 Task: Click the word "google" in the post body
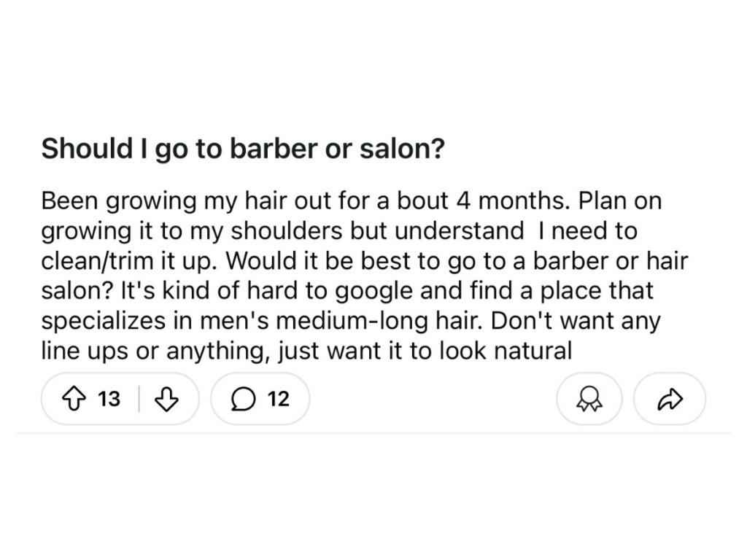(371, 292)
